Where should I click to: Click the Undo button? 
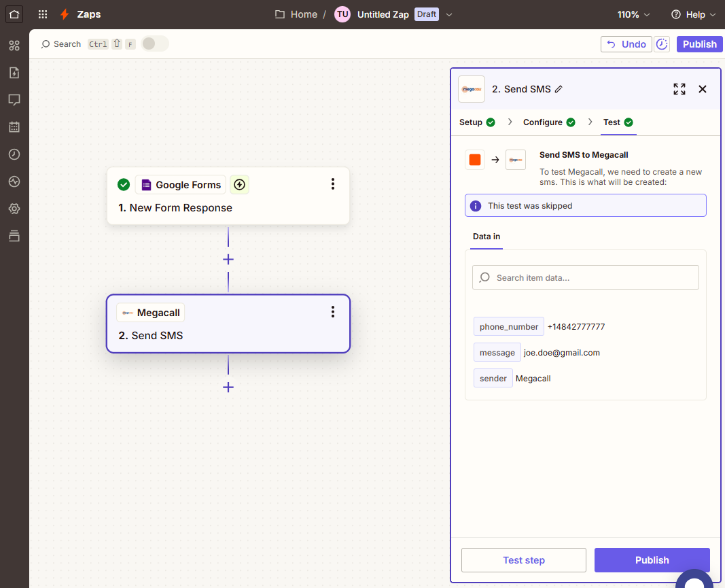[626, 44]
